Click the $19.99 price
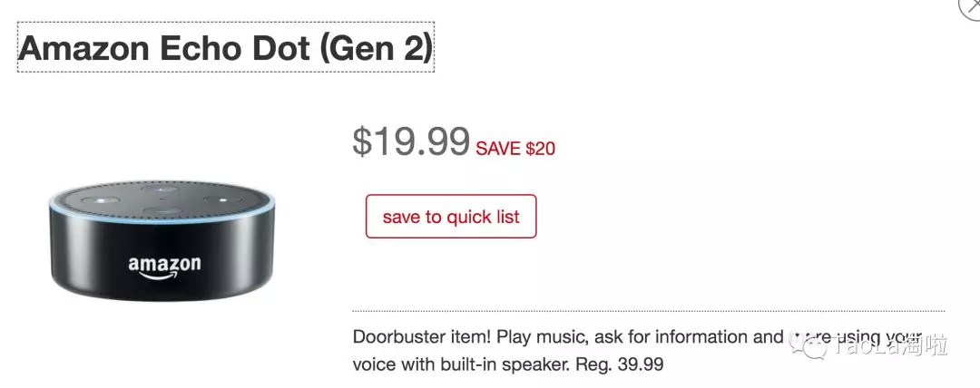The image size is (980, 388). tap(411, 141)
